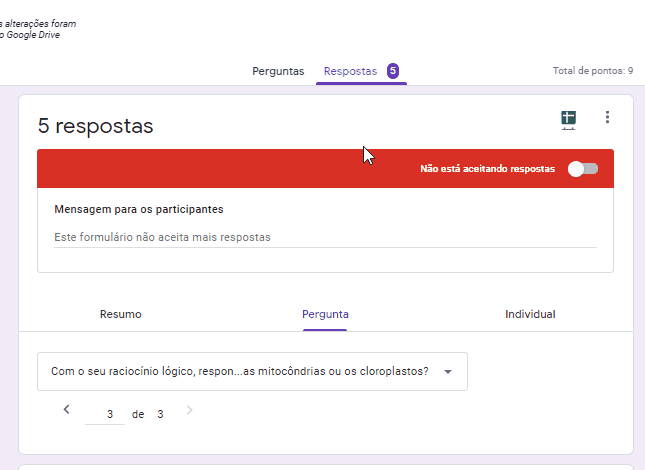This screenshot has height=470, width=645.
Task: Click the Google Drive save status text
Action: (x=38, y=29)
